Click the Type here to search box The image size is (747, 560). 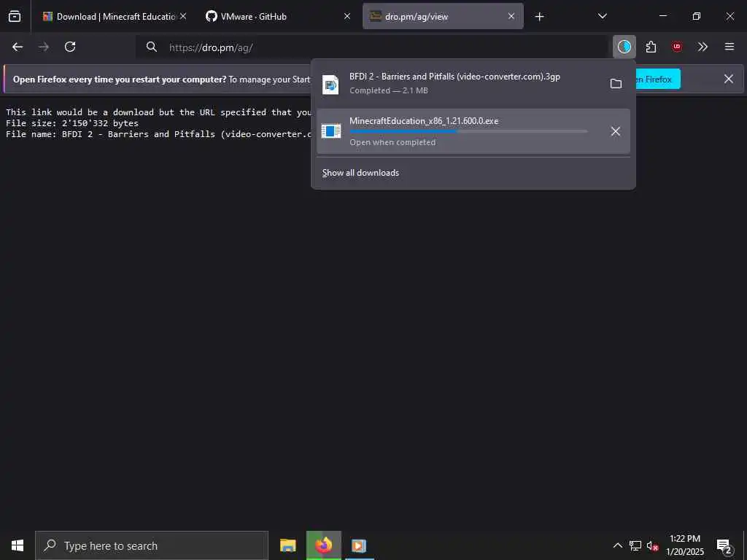[152, 545]
